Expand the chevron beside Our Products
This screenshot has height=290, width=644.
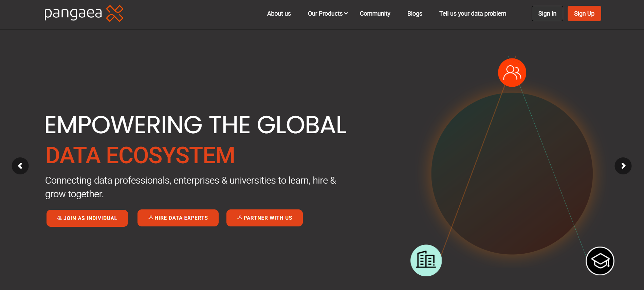346,14
